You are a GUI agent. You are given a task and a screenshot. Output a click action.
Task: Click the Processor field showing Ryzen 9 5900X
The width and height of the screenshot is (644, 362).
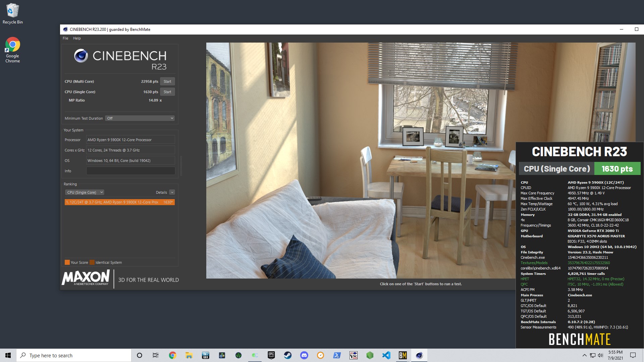pyautogui.click(x=130, y=140)
